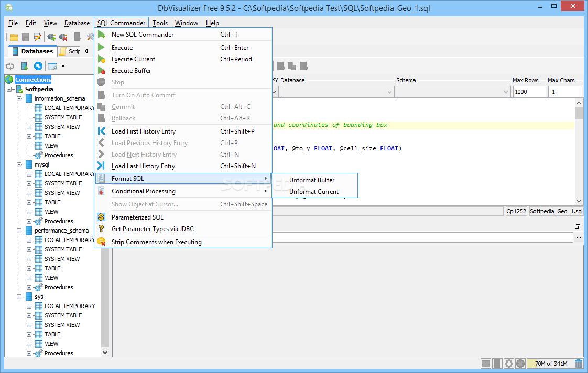Click the Strip Comments speech bubble icon
Viewport: 588px width, 373px height.
(x=101, y=242)
